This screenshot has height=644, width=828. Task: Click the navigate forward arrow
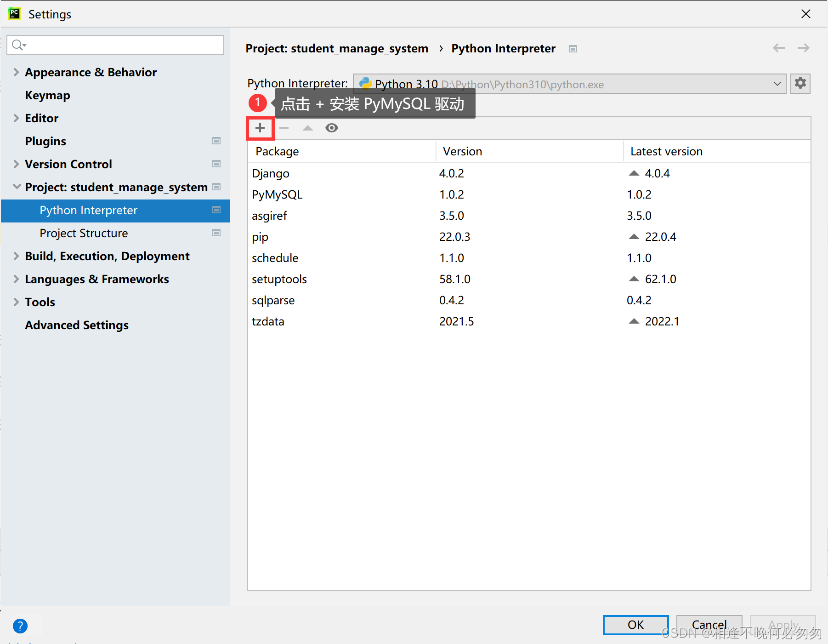click(803, 48)
